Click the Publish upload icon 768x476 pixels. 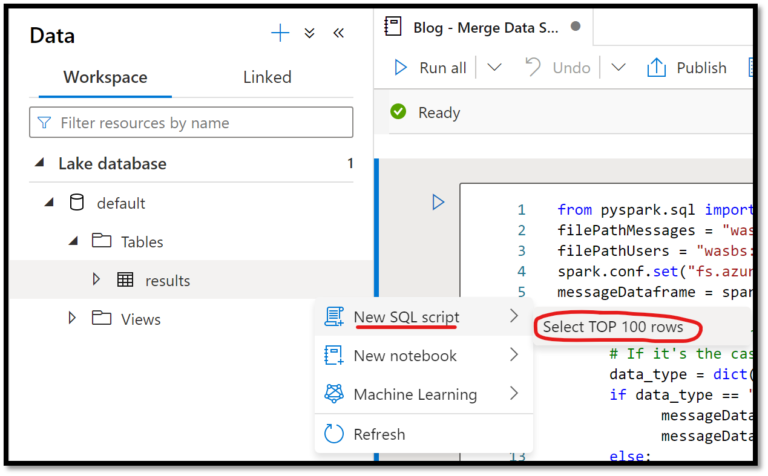click(x=656, y=68)
